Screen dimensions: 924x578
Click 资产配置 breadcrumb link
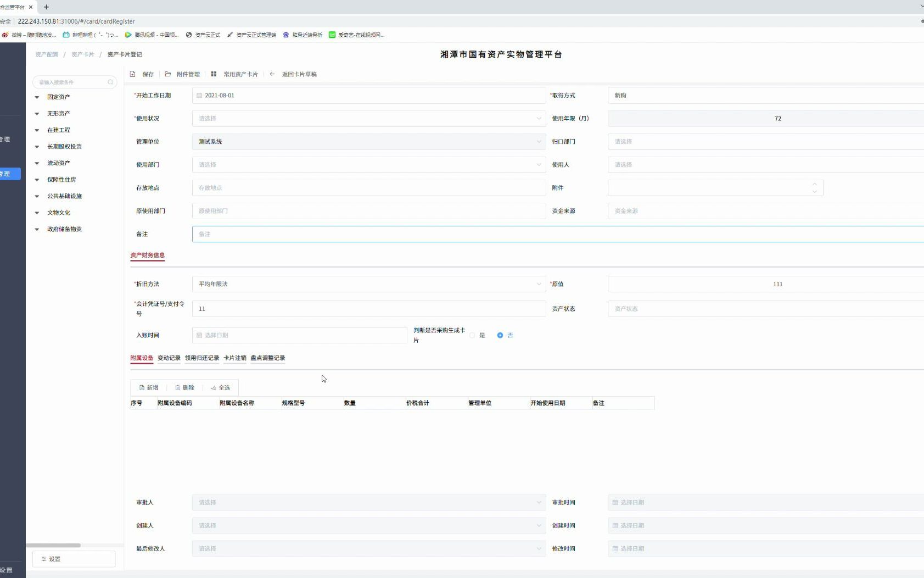(x=47, y=54)
